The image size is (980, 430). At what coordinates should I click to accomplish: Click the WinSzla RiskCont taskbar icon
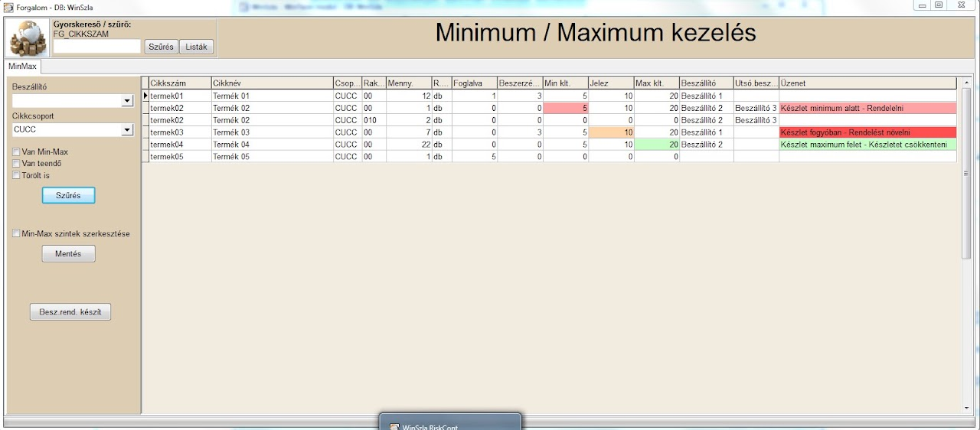click(x=395, y=426)
